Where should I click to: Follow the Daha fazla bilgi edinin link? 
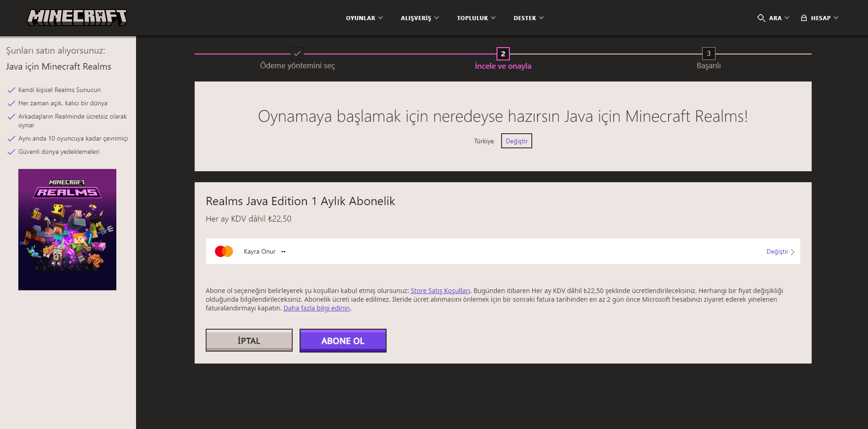coord(317,308)
